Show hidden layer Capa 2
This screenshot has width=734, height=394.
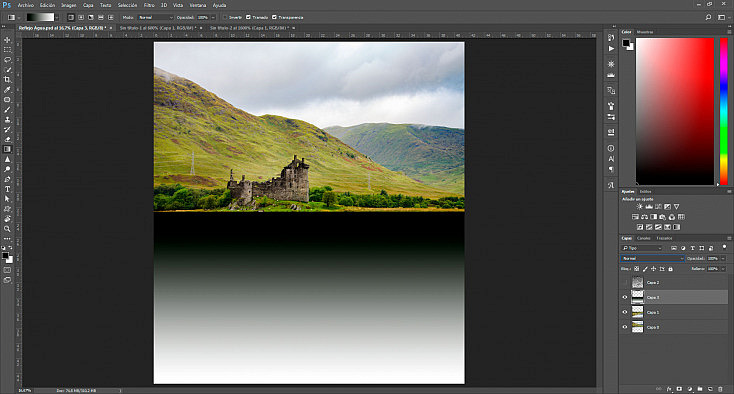coord(624,283)
